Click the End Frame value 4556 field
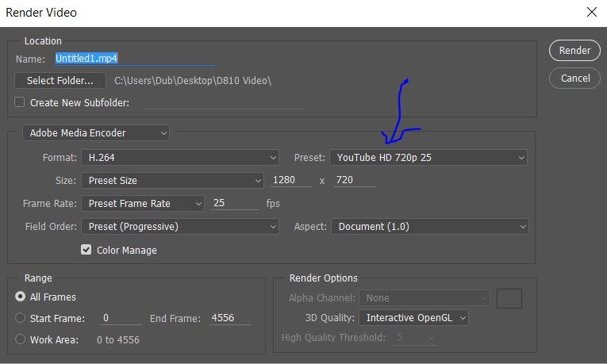 230,318
